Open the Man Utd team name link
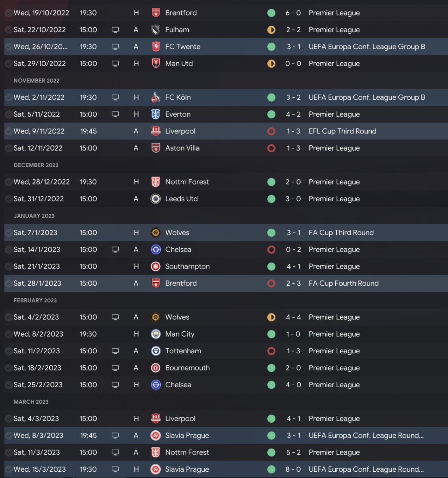This screenshot has width=448, height=478. coord(179,64)
